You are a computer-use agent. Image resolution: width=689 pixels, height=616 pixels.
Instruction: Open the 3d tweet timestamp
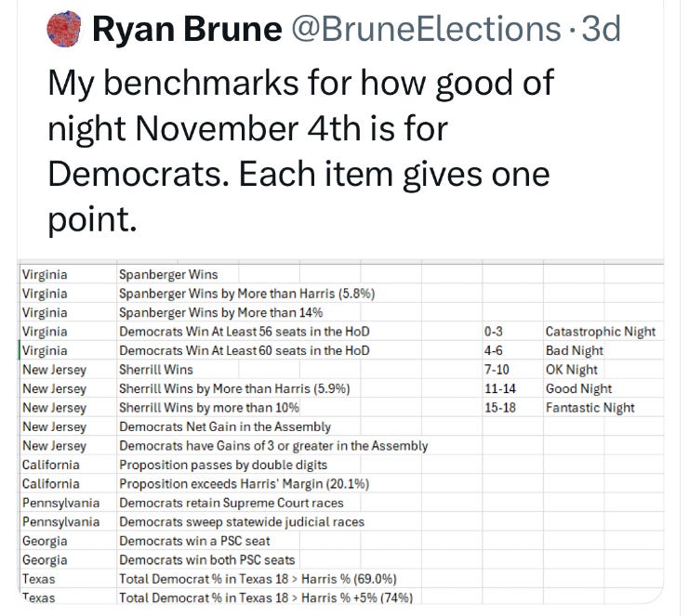601,32
